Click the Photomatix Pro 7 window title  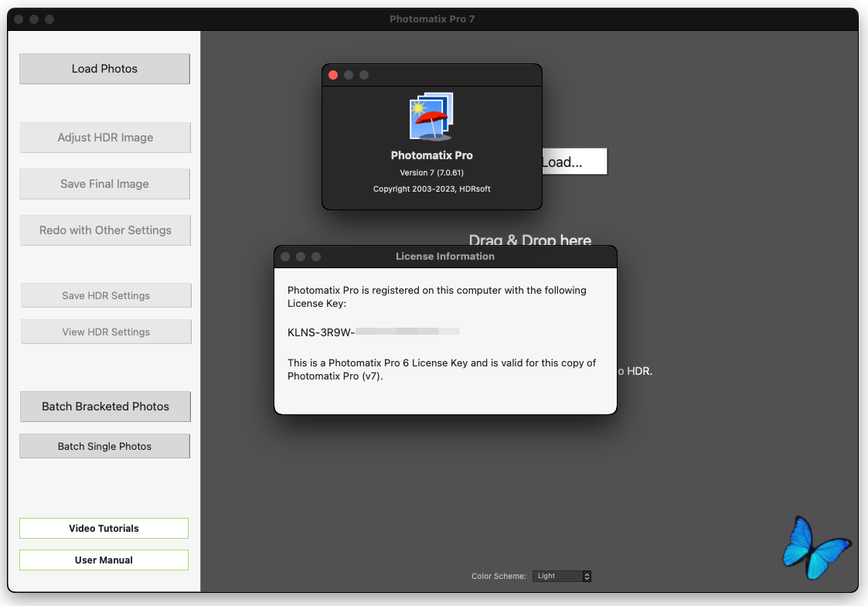click(x=432, y=19)
